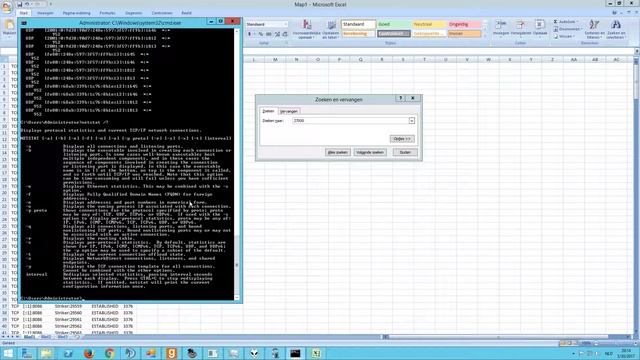
Task: Increase decimal places
Action: pyautogui.click(x=277, y=34)
